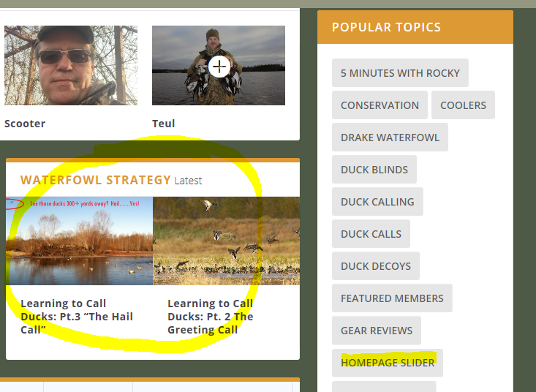The width and height of the screenshot is (536, 392).
Task: Select the Gear Reviews topic
Action: (377, 331)
